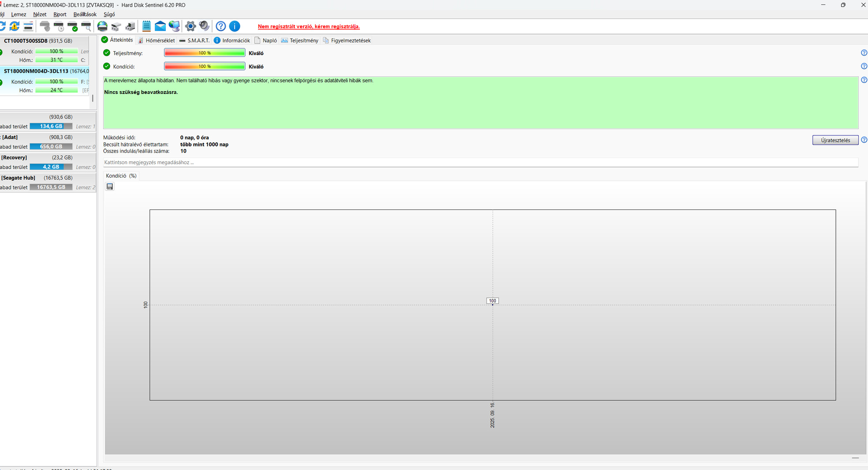Viewport: 868px width, 470px height.
Task: Click the 4,2 GB Recovery free space bar
Action: tap(51, 167)
